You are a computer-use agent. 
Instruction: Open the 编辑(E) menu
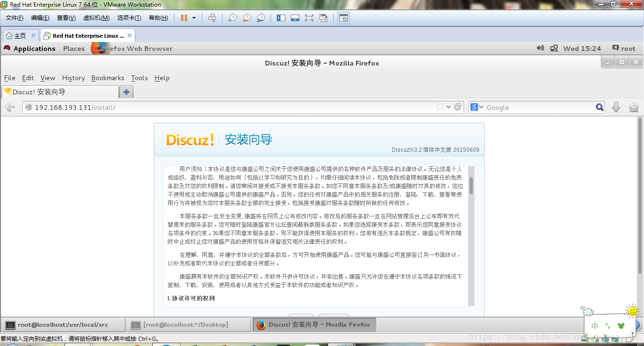(40, 18)
